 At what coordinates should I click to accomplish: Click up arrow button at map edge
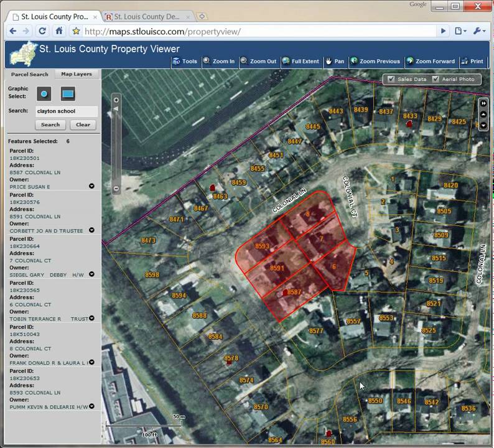[x=483, y=114]
